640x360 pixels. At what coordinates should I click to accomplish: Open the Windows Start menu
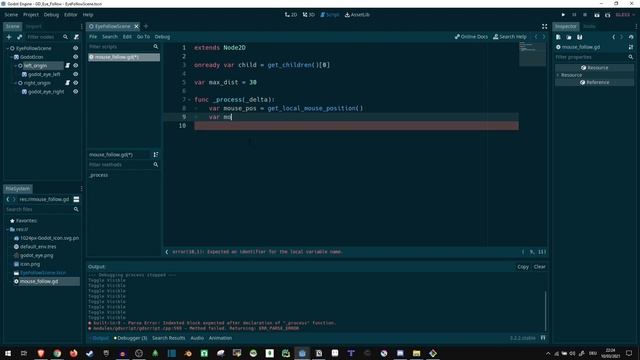coord(8,353)
